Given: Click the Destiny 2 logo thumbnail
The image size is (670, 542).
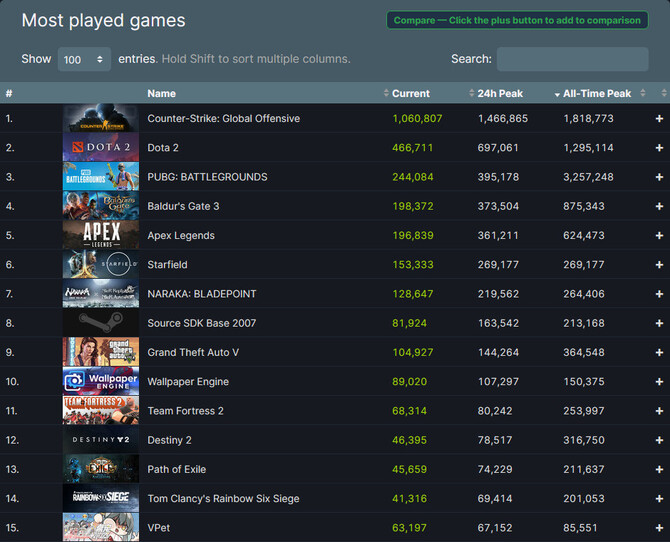Looking at the screenshot, I should tap(101, 440).
